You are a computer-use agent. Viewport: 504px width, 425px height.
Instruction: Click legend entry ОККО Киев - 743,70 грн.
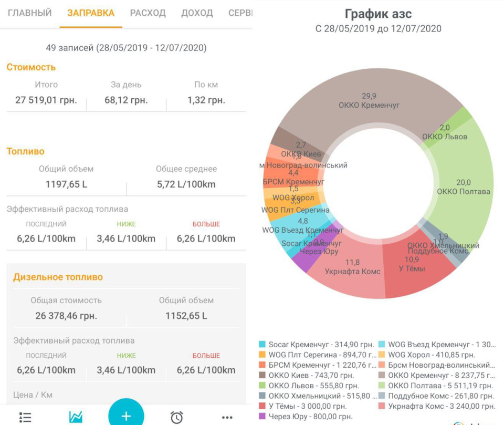311,376
